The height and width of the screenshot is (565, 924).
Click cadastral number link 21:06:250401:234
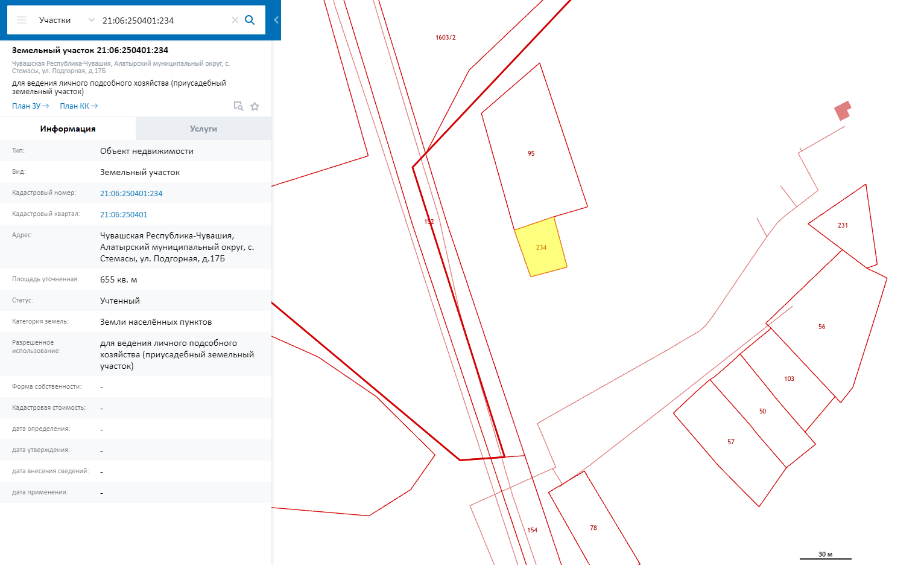[131, 193]
